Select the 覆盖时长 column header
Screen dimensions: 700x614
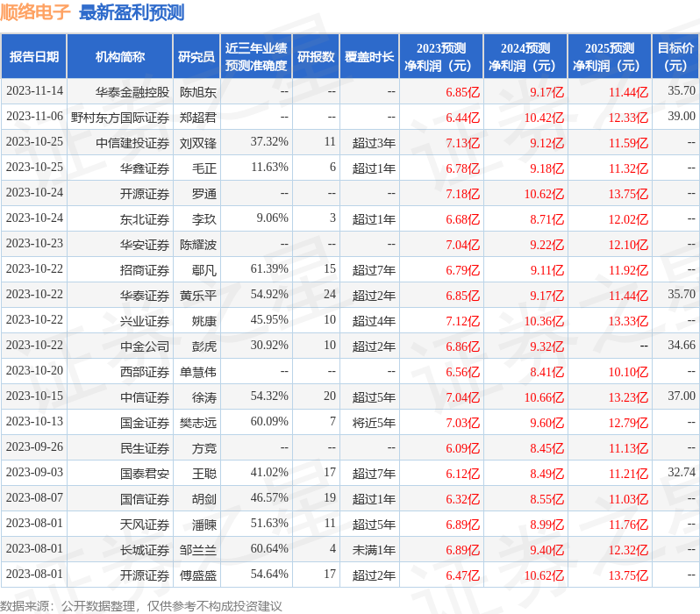tap(369, 57)
